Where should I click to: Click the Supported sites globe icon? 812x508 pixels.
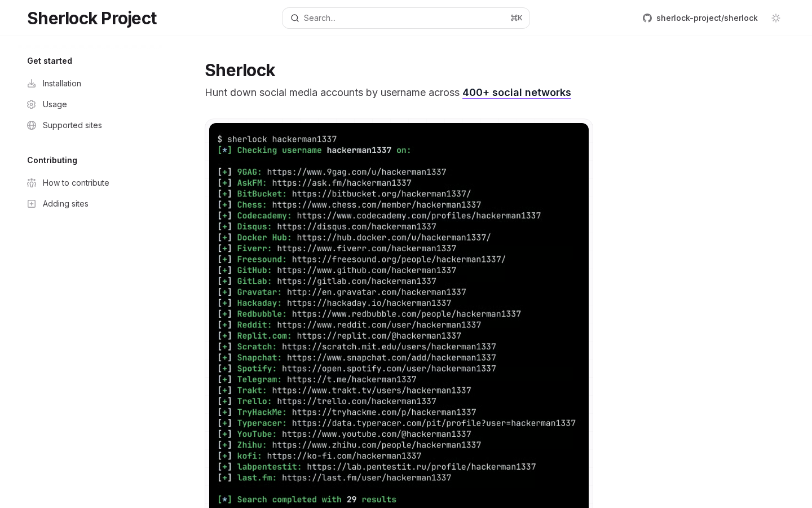[32, 125]
